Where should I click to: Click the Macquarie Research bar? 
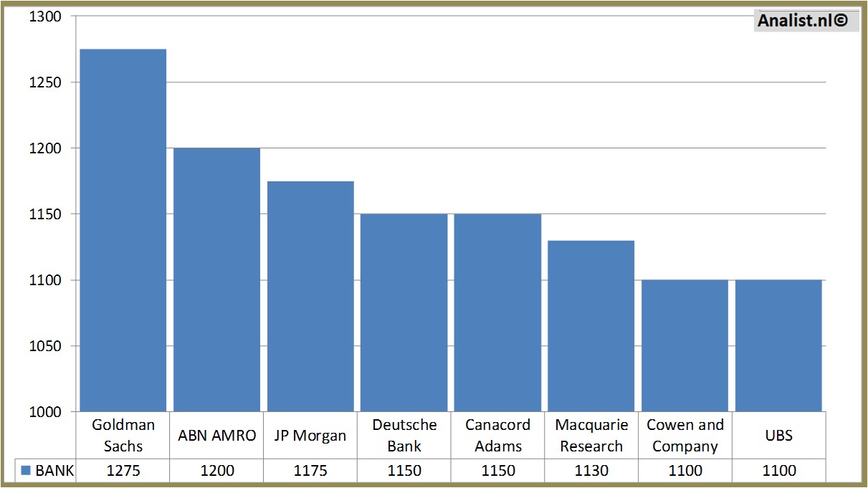coord(591,326)
